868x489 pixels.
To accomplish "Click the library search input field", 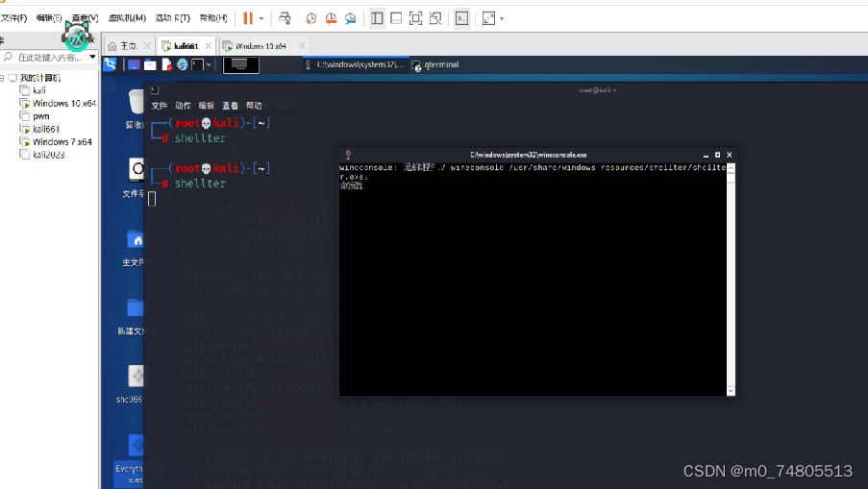I will coord(49,57).
